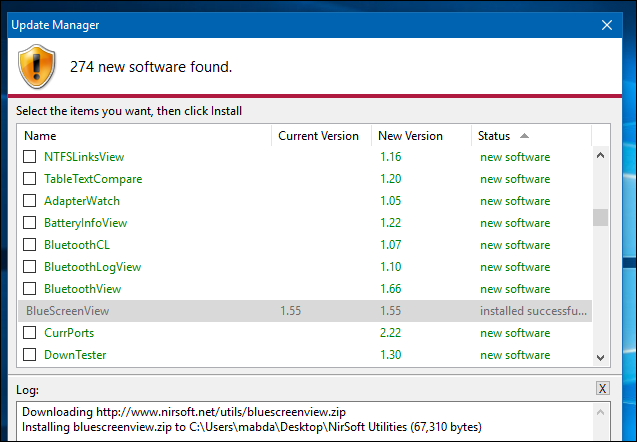637x442 pixels.
Task: Check the CurrPorts checkbox
Action: click(x=29, y=332)
